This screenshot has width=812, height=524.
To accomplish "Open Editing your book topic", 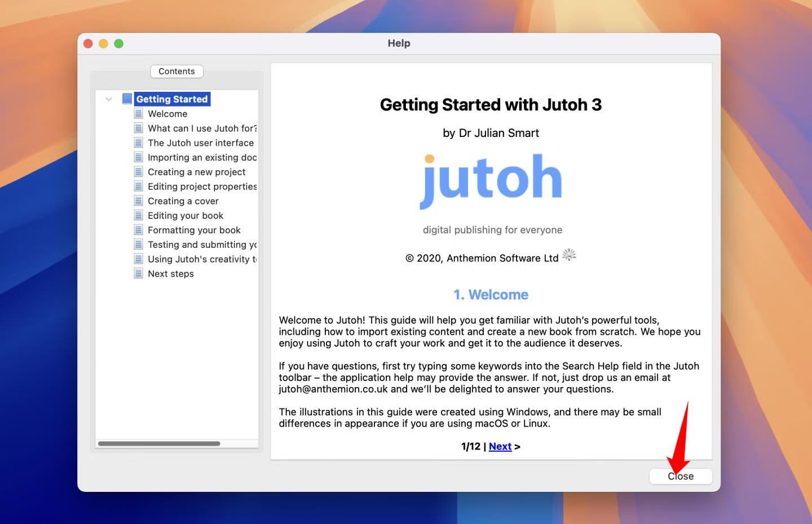I will (x=186, y=215).
